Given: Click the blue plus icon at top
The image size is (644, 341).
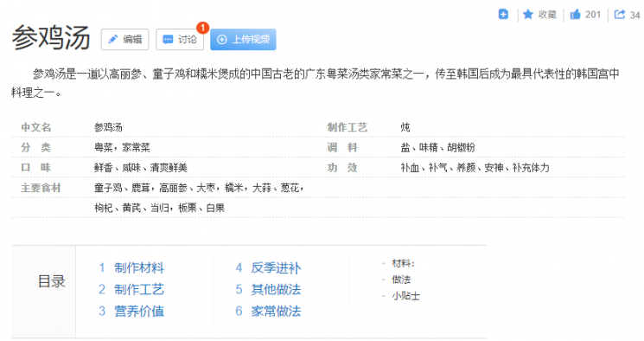Looking at the screenshot, I should click(503, 15).
